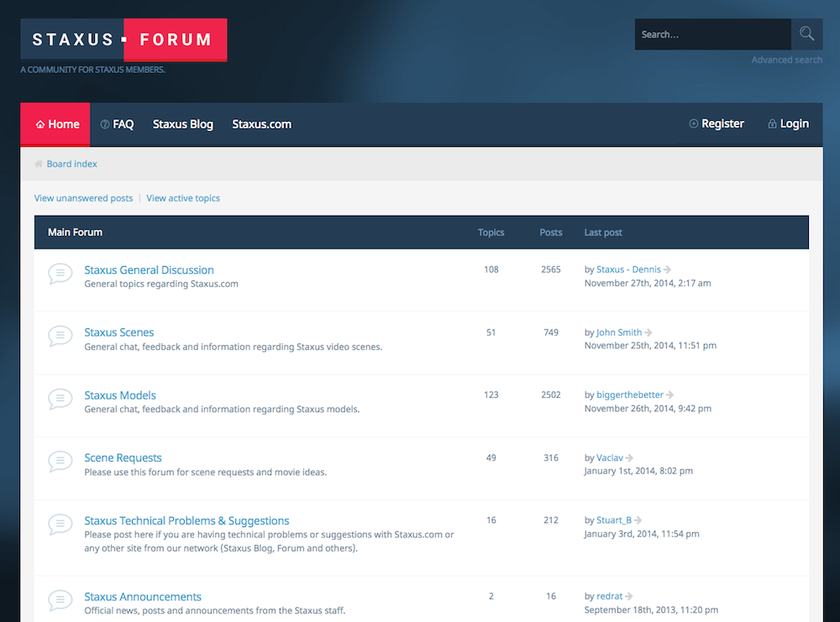Image resolution: width=840 pixels, height=622 pixels.
Task: Open latest post arrow next to Stuart_B
Action: point(638,520)
